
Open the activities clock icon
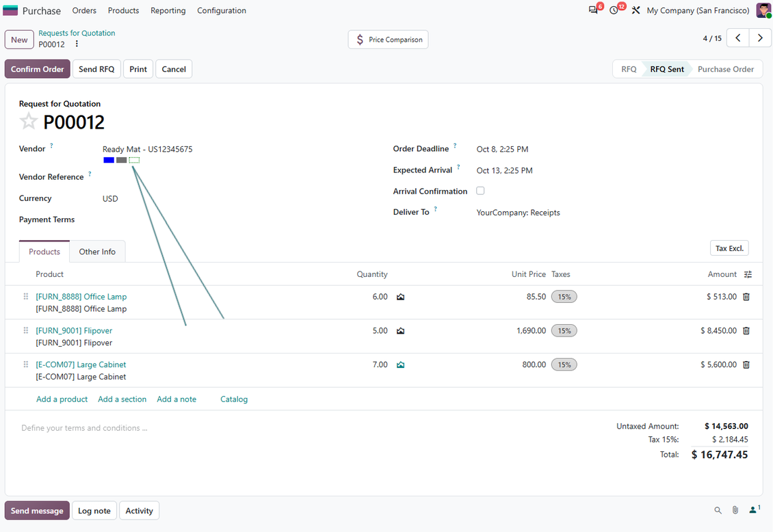click(614, 10)
